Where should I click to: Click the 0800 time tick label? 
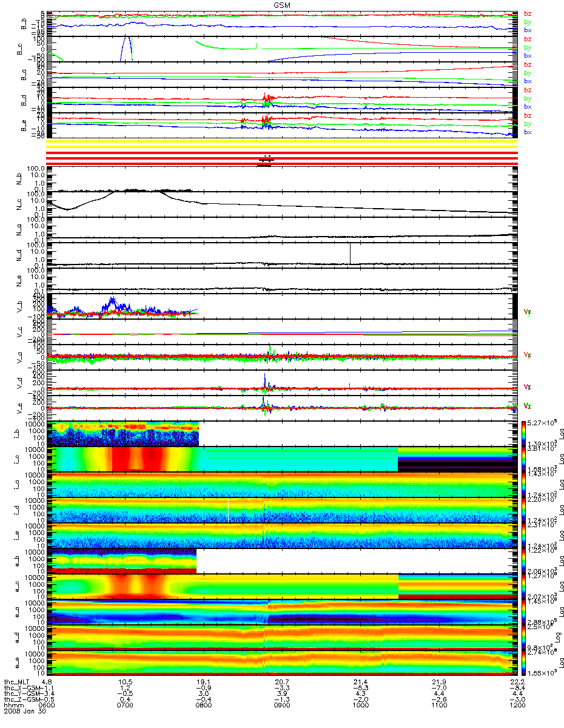pyautogui.click(x=204, y=705)
